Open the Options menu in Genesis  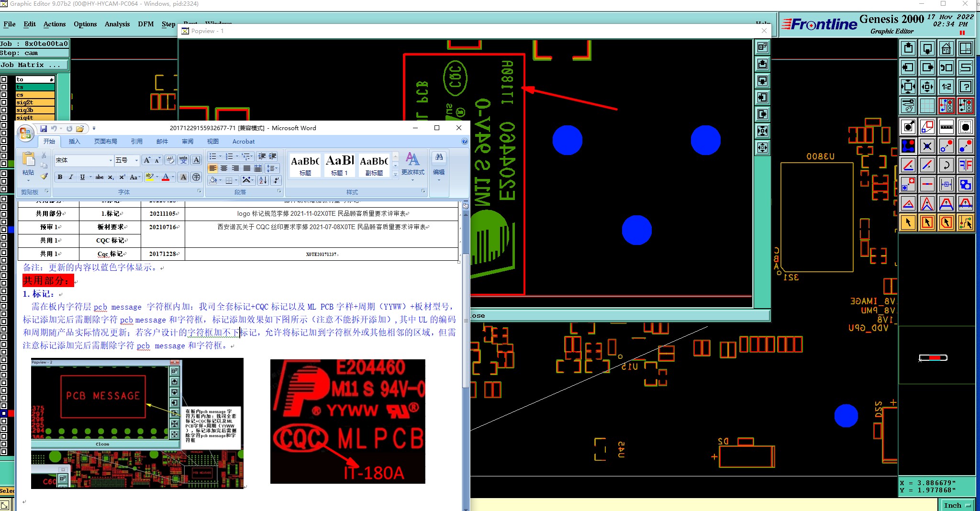click(85, 24)
